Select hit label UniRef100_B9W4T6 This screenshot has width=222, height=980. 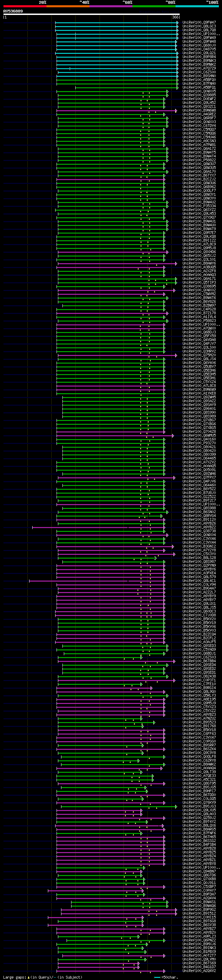(199, 298)
